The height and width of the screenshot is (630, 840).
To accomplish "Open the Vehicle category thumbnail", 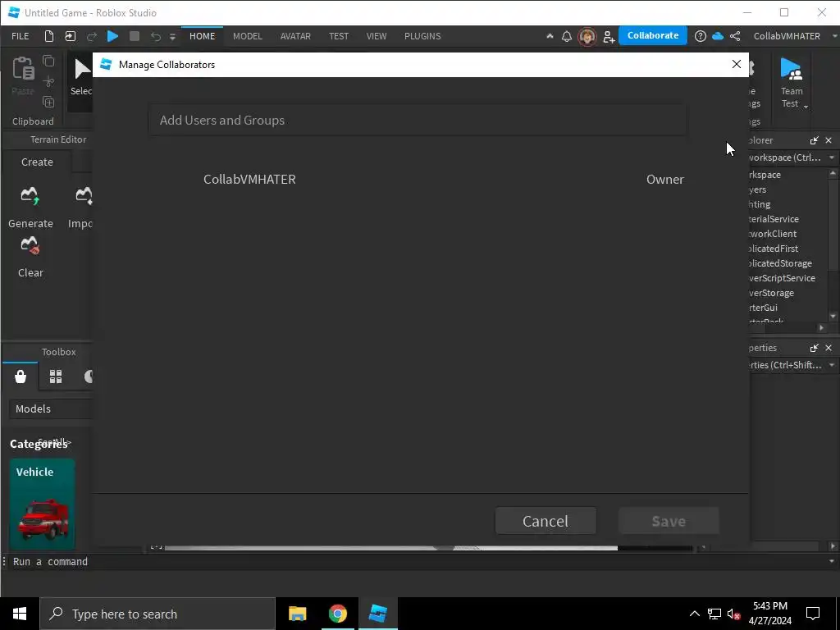I will pyautogui.click(x=42, y=504).
